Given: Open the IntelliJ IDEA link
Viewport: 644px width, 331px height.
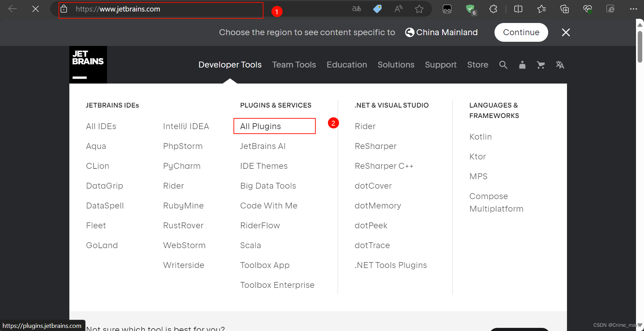Looking at the screenshot, I should tap(186, 126).
